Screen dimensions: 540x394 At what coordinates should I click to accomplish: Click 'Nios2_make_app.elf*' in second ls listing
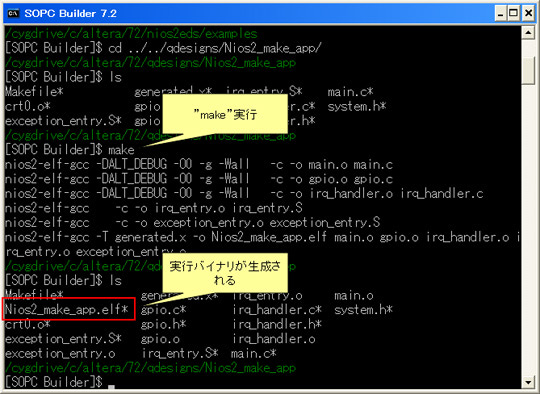[x=66, y=310]
